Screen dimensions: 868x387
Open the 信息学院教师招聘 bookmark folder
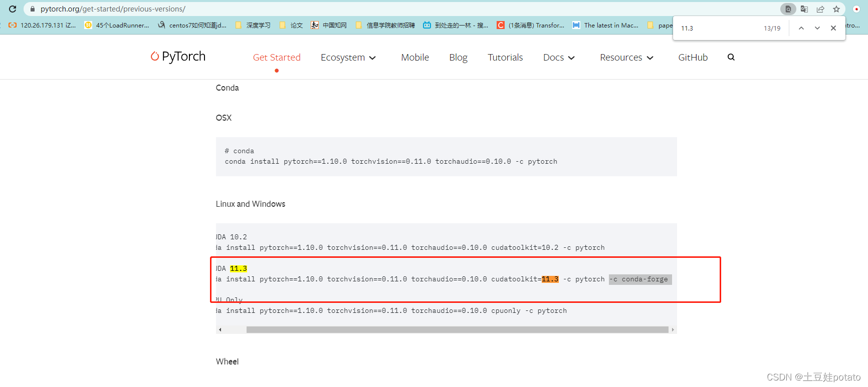tap(385, 25)
